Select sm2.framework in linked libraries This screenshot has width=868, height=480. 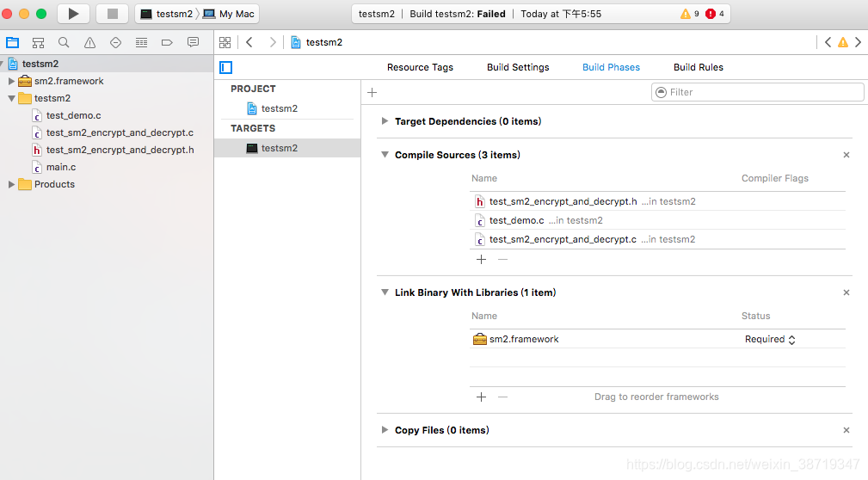click(x=657, y=339)
